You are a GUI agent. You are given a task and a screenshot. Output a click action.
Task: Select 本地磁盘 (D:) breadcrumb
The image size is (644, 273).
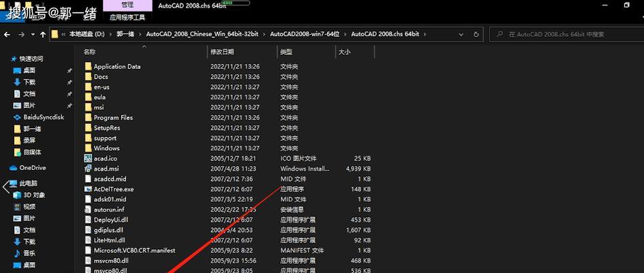tap(87, 34)
